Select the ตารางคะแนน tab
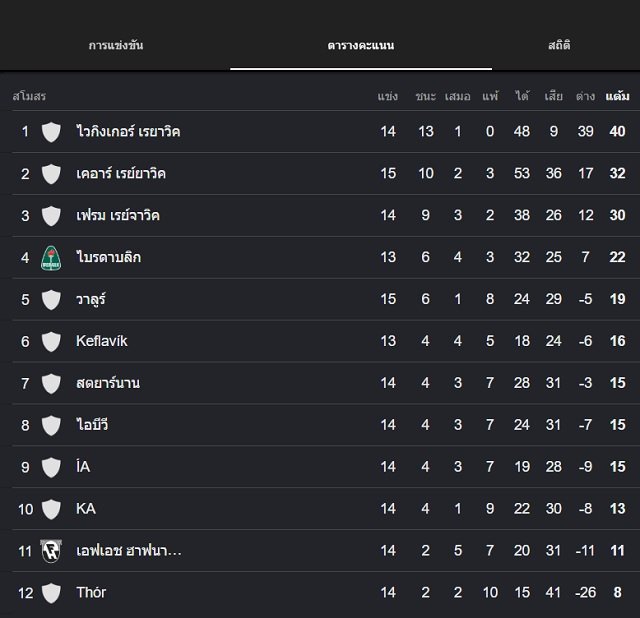640x618 pixels. [x=361, y=45]
